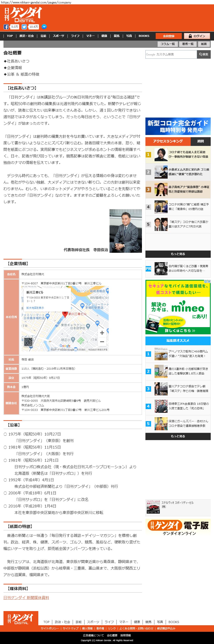Open ranking 4 article コロナ対策の顔に疑惑
Image resolution: width=214 pixels, height=644 pixels.
coord(178,207)
